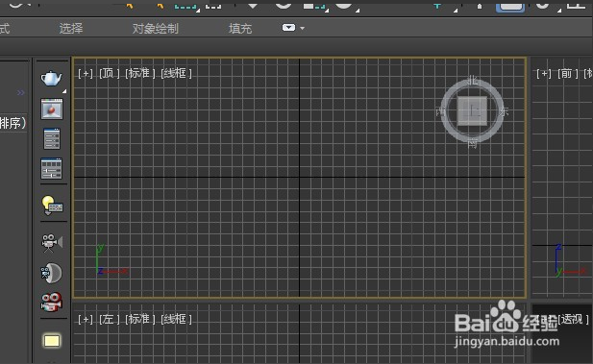This screenshot has width=593, height=364.
Task: Open the left viewport [+] menu
Action: (x=86, y=319)
